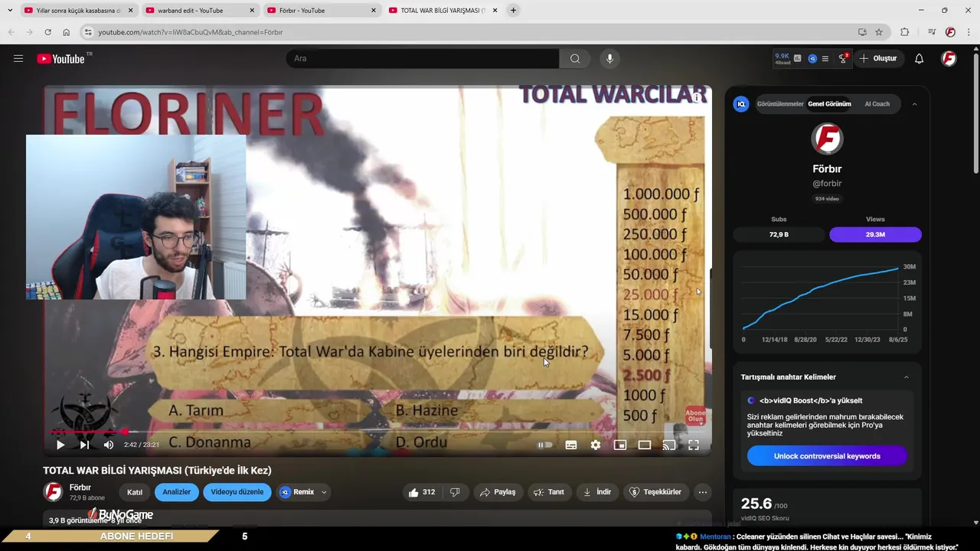Switch to theater mode
Image resolution: width=980 pixels, height=551 pixels.
(x=645, y=445)
